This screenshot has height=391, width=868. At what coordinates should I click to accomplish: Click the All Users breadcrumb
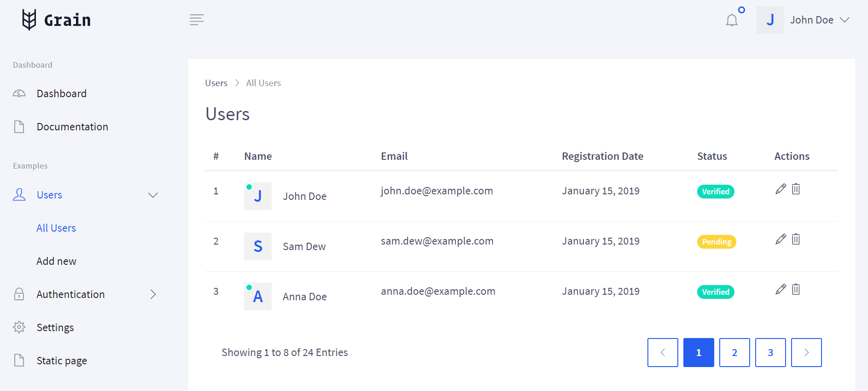(x=263, y=83)
